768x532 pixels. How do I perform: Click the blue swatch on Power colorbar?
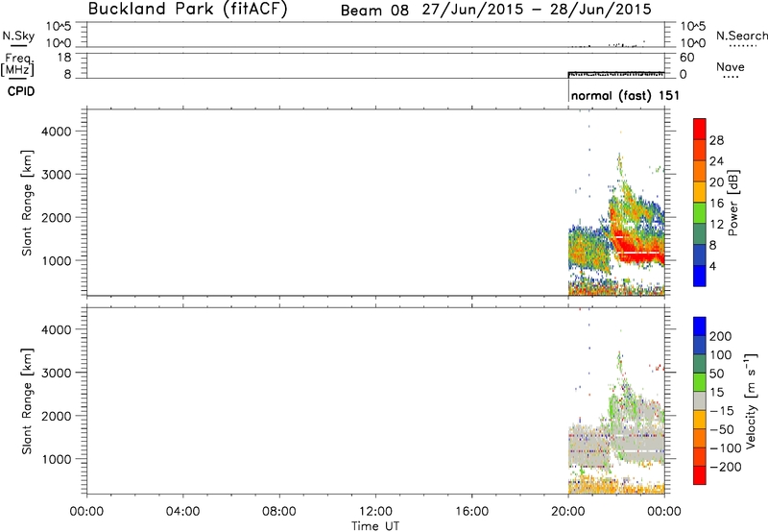(x=700, y=276)
